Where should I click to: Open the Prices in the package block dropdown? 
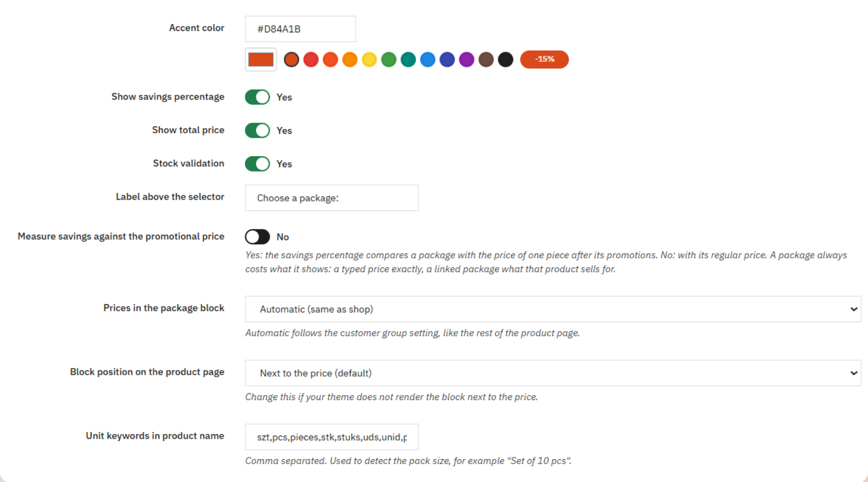pos(553,309)
